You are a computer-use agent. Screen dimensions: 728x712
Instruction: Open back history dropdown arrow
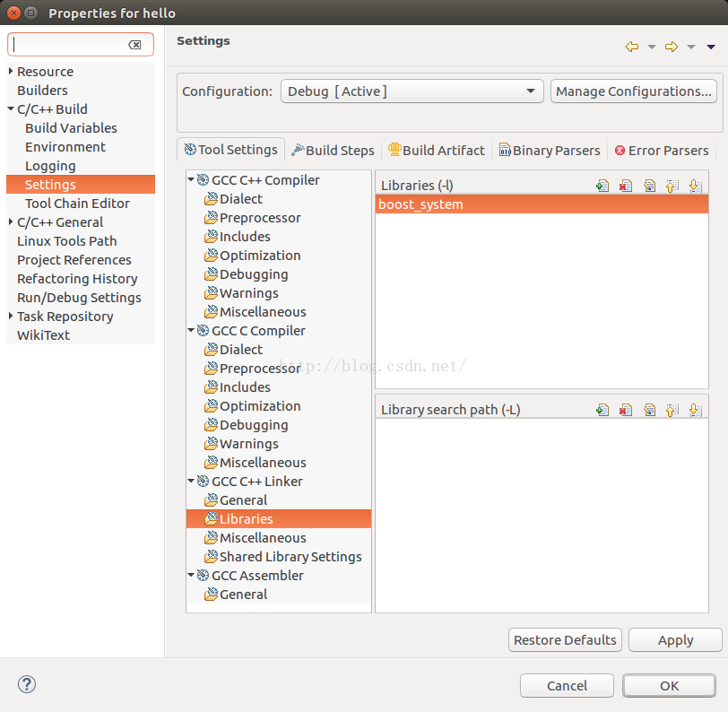point(652,47)
